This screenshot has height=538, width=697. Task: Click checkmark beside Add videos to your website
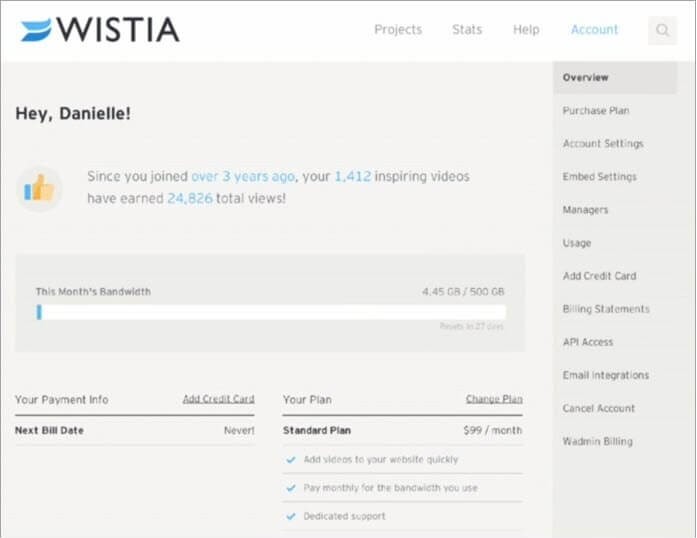pos(291,460)
